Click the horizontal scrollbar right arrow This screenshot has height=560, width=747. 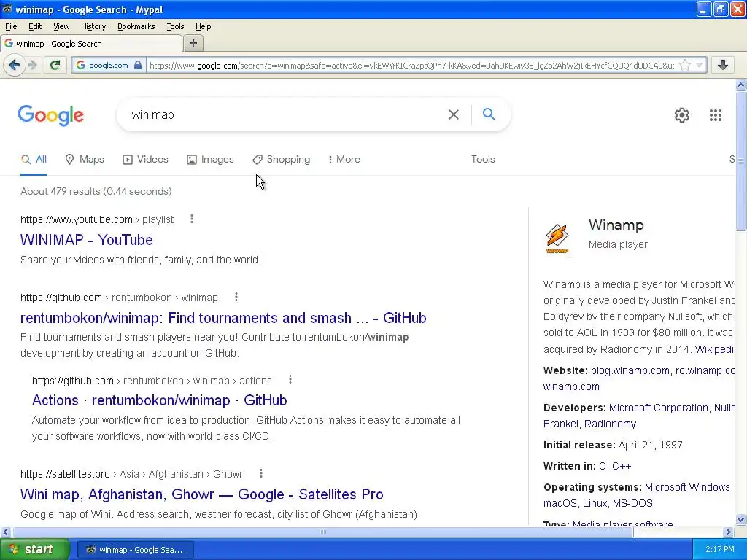(728, 532)
